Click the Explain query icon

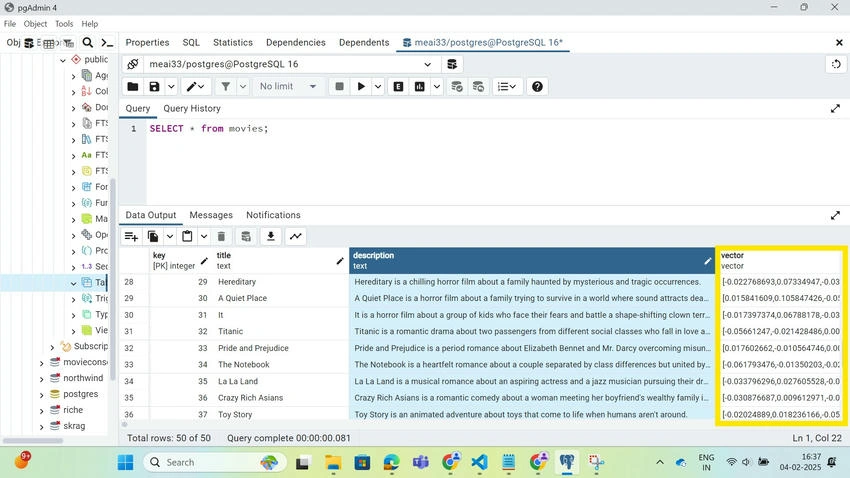pyautogui.click(x=398, y=87)
